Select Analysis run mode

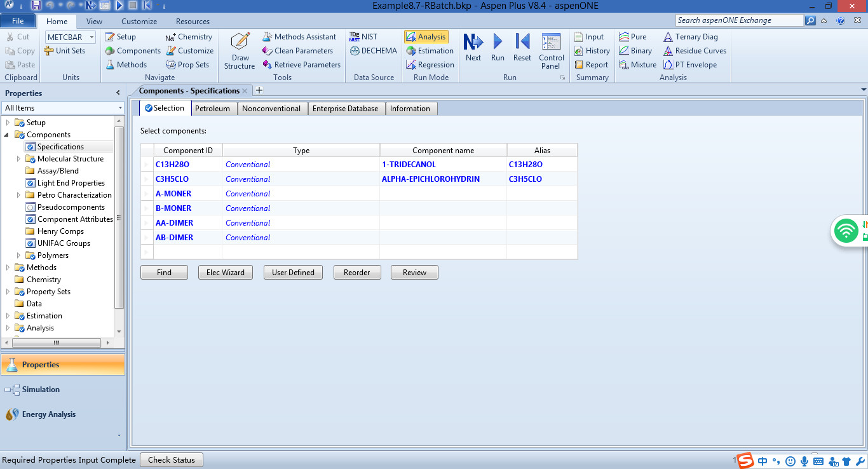pyautogui.click(x=426, y=37)
